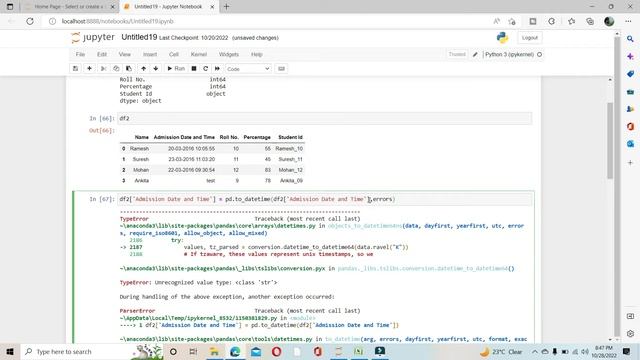640x360 pixels.
Task: Open sidebar settings gear icon
Action: tap(630, 333)
